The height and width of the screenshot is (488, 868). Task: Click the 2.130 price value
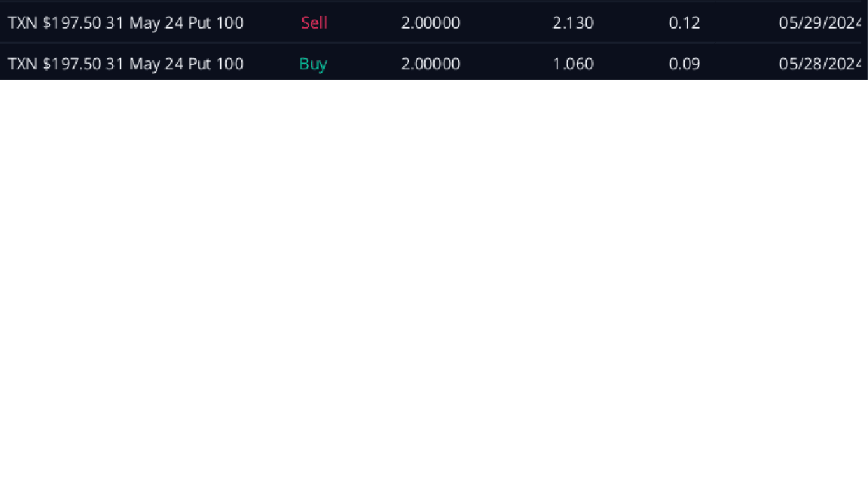pos(573,23)
